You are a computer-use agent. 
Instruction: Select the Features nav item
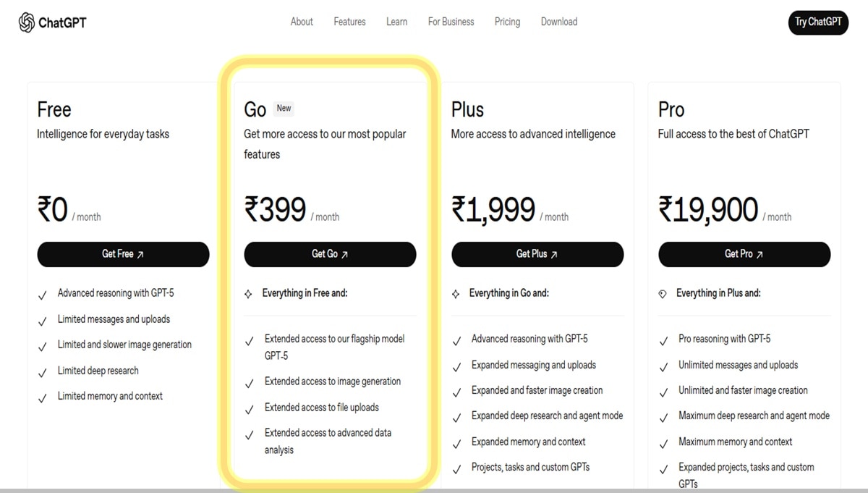click(349, 22)
